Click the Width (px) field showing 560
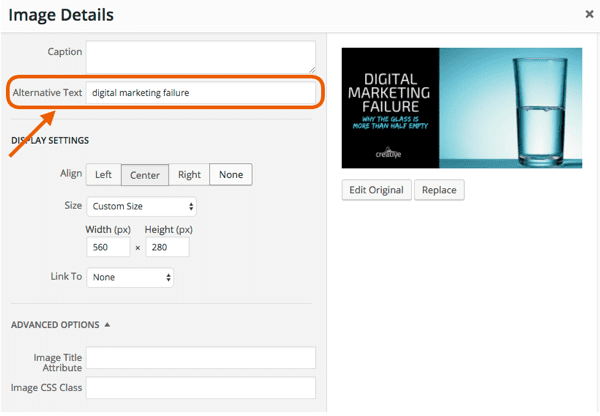600x416 pixels. point(108,247)
